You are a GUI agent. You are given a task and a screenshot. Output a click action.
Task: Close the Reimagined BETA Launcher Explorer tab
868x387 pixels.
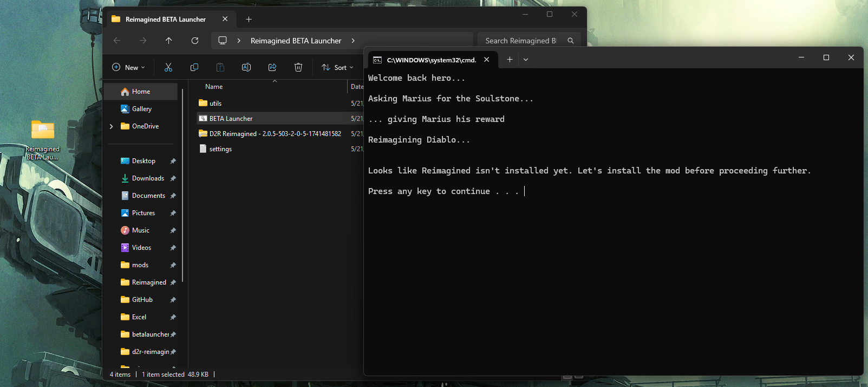225,19
